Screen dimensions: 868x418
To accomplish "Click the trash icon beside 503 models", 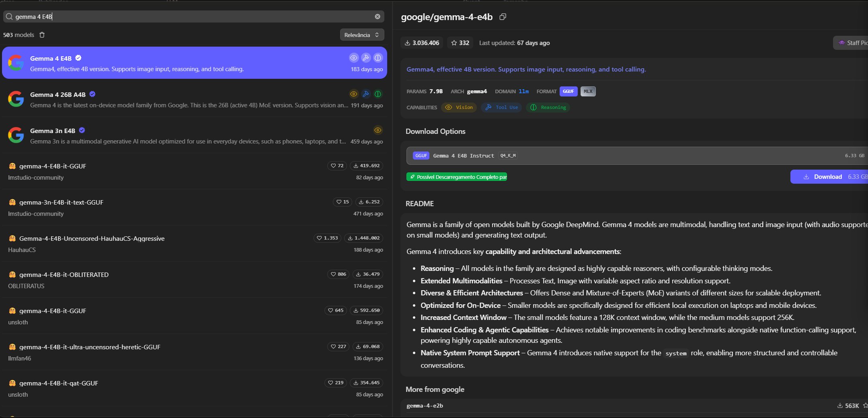I will [x=42, y=35].
